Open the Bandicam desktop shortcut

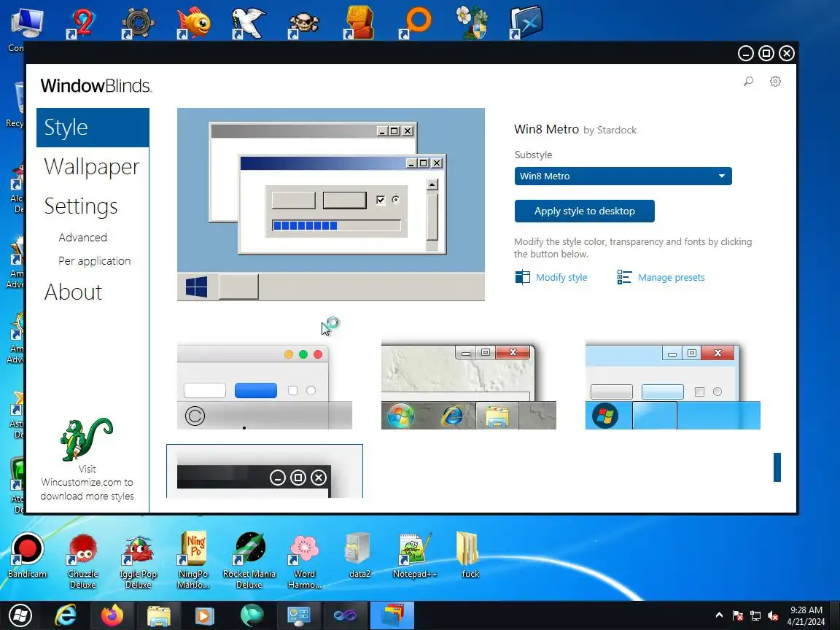[27, 555]
